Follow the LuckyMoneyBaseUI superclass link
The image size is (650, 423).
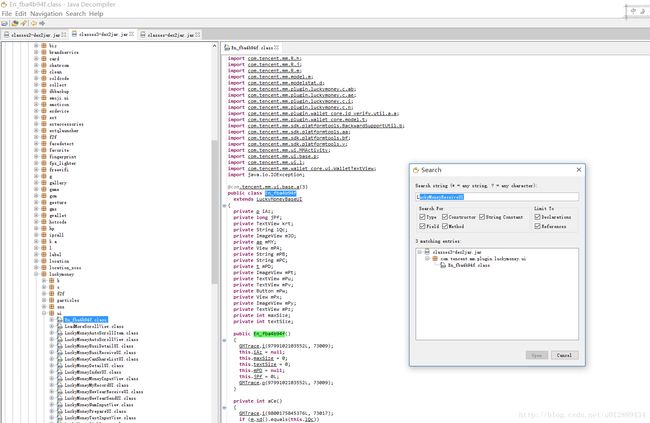(x=279, y=199)
